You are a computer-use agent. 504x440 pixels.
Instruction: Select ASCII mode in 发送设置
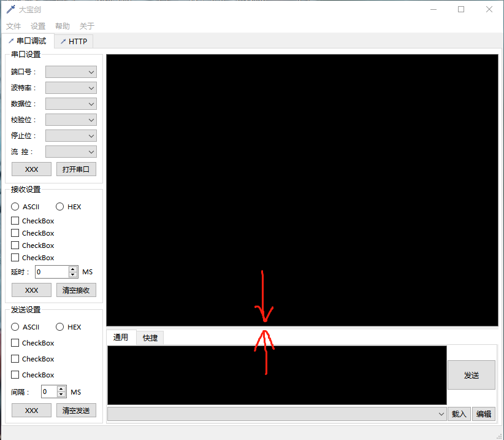(x=14, y=326)
